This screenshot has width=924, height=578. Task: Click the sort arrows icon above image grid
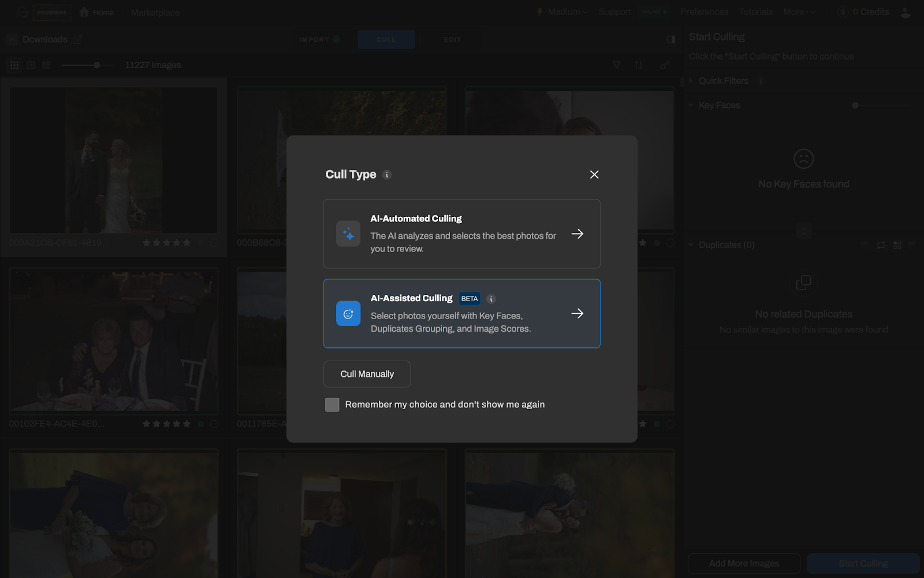coord(638,65)
